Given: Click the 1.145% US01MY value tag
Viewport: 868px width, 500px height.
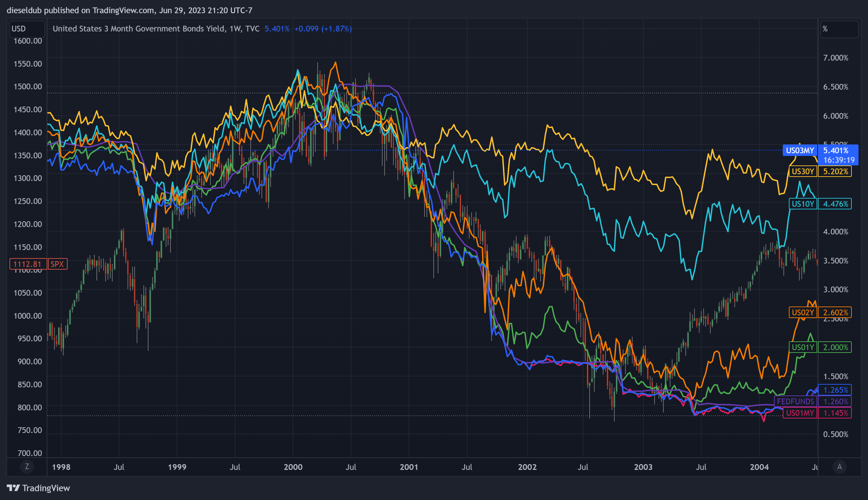Looking at the screenshot, I should (835, 413).
